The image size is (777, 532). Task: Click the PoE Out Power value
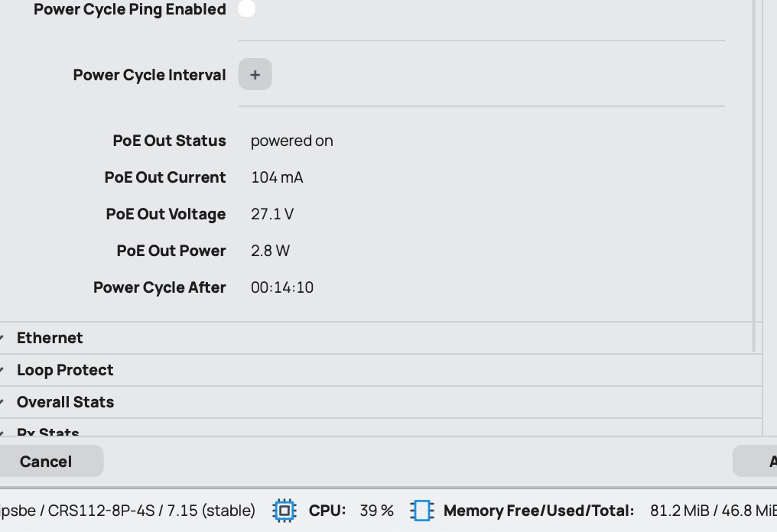coord(270,251)
